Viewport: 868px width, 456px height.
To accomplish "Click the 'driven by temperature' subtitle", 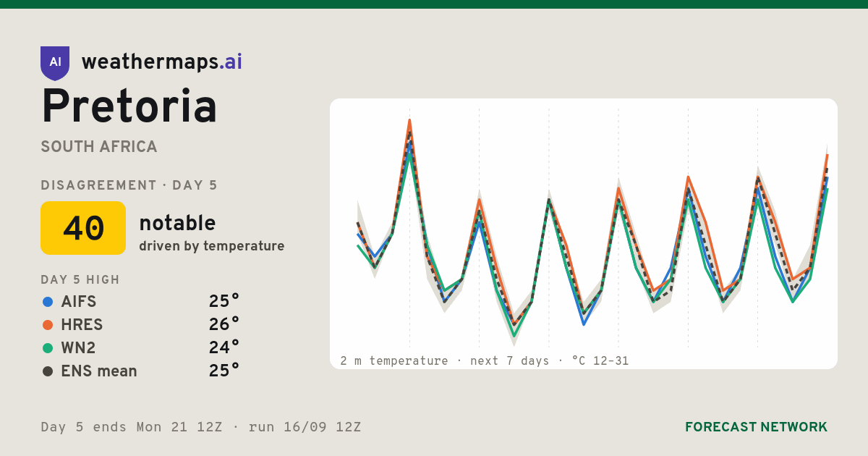I will 212,246.
